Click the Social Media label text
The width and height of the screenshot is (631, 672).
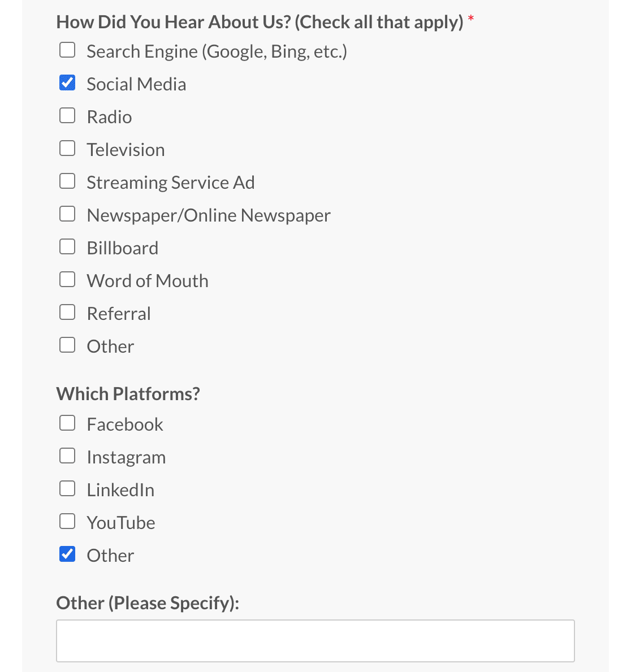coord(136,84)
